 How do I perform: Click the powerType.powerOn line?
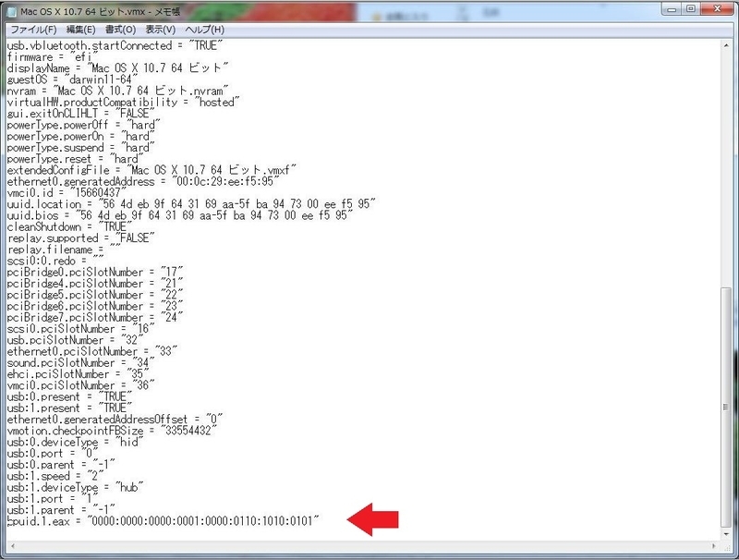click(81, 136)
